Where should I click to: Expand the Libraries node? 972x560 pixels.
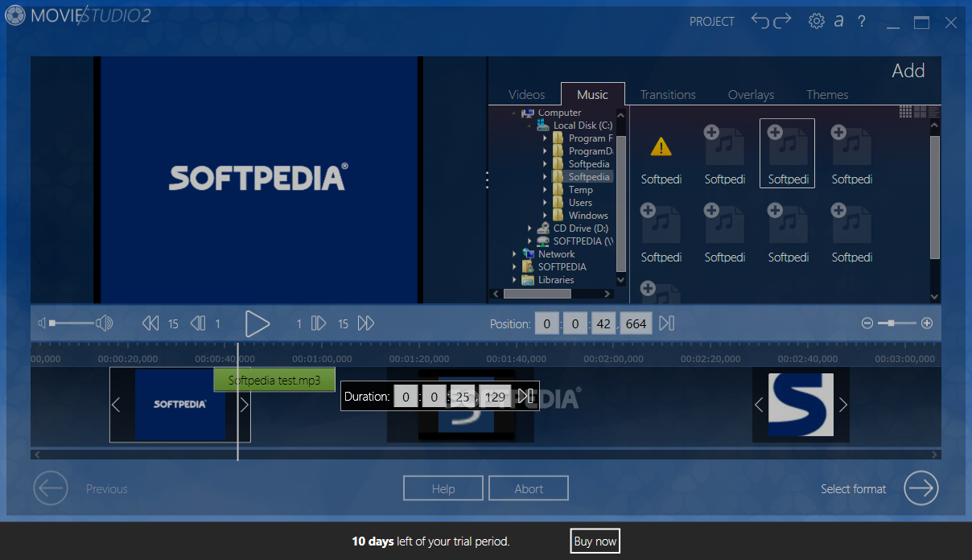pos(515,280)
